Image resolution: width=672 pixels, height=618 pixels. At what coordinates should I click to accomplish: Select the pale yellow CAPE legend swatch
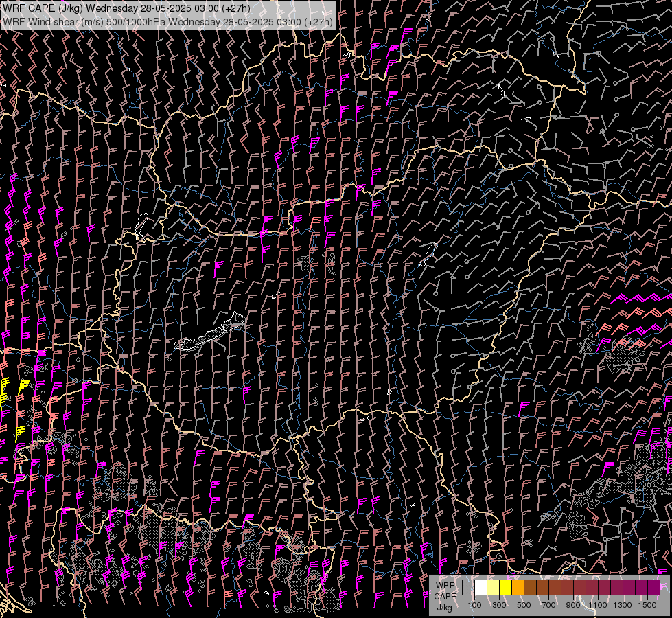[x=494, y=588]
